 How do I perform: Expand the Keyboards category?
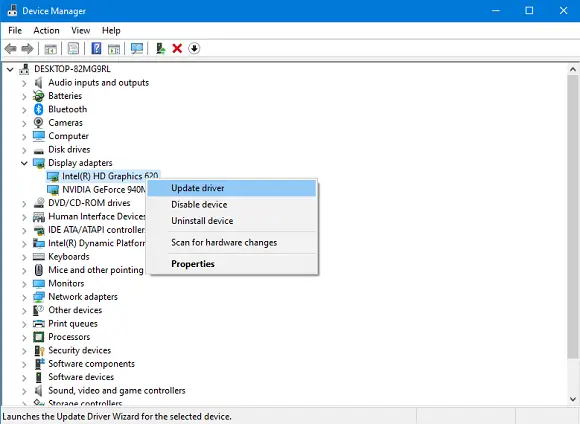pyautogui.click(x=24, y=257)
